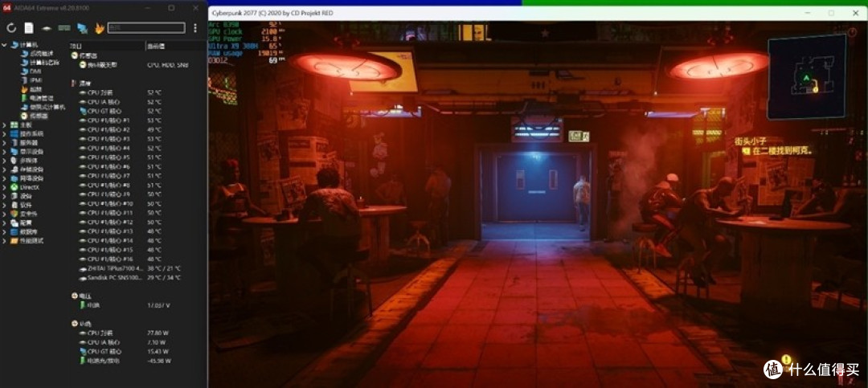The width and height of the screenshot is (868, 388).
Task: Select the 电池 voltage row
Action: (125, 305)
